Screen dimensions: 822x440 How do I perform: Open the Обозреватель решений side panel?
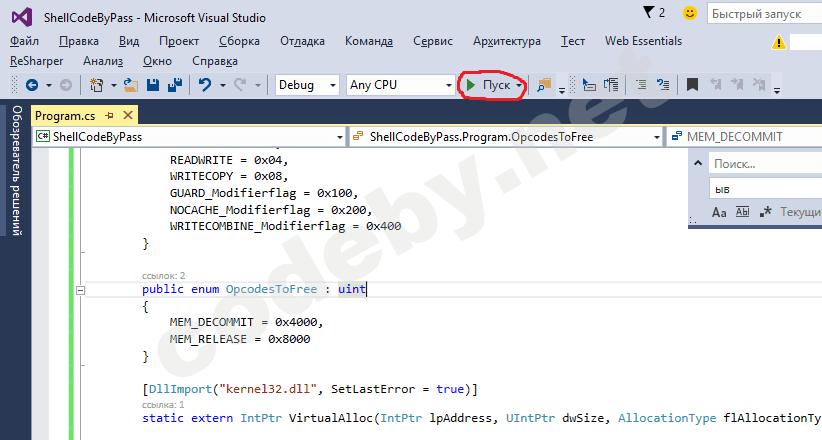15,173
